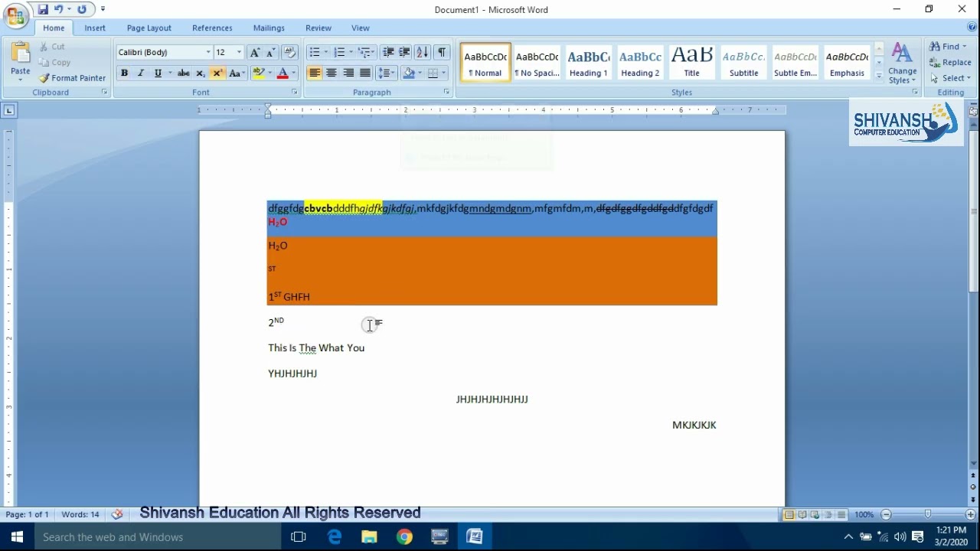Apply the Emphasis style
This screenshot has width=980, height=551.
[847, 62]
